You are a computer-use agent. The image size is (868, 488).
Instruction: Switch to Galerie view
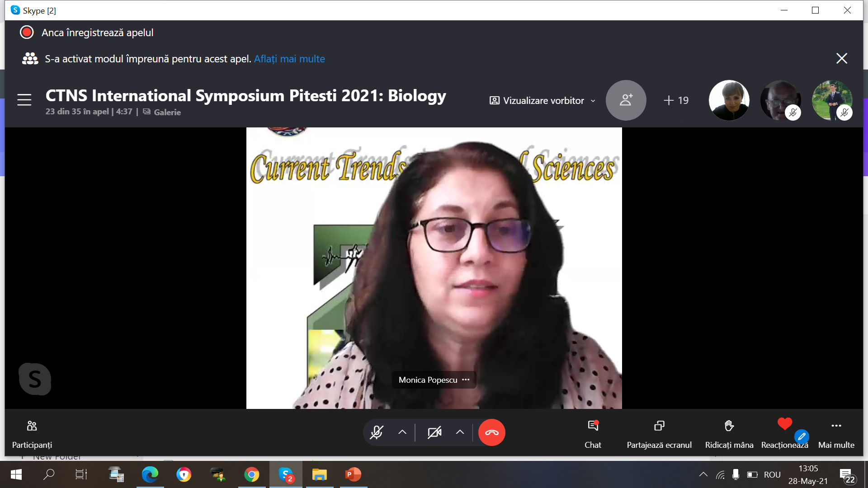tap(162, 112)
